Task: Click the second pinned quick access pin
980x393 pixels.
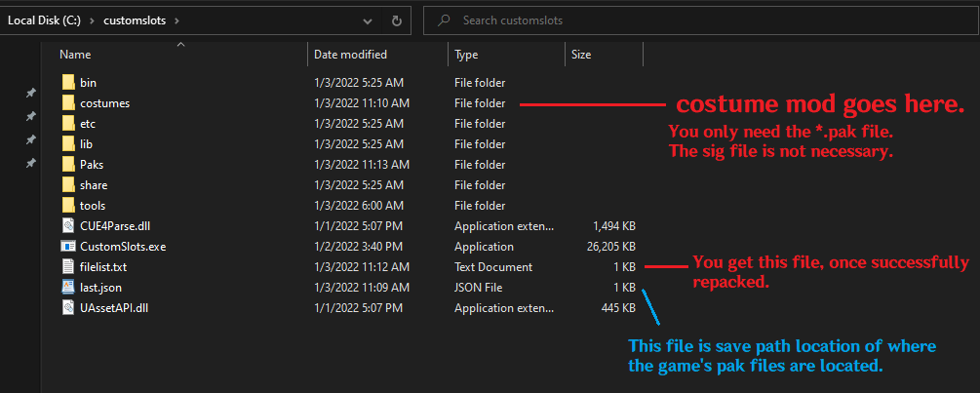Action: pyautogui.click(x=30, y=116)
